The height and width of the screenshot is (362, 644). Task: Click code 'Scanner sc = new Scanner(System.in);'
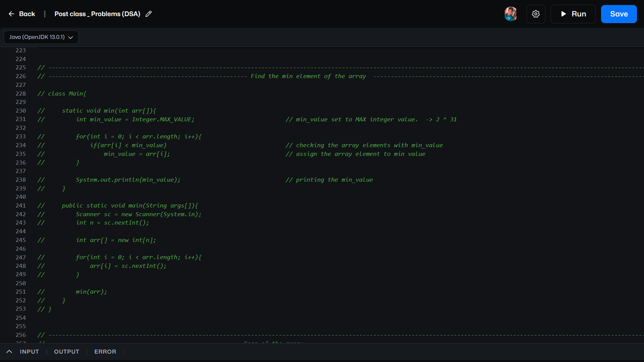click(x=139, y=214)
